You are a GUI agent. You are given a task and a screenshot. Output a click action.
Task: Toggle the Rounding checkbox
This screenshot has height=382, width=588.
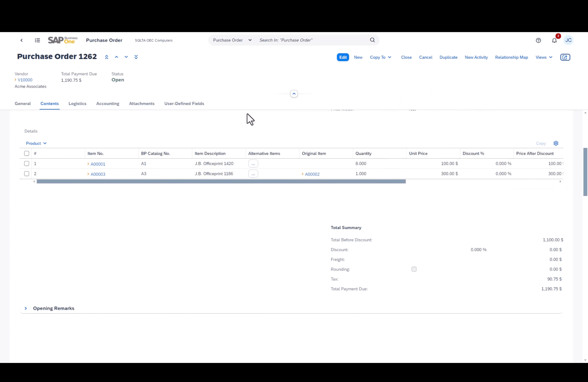point(414,269)
